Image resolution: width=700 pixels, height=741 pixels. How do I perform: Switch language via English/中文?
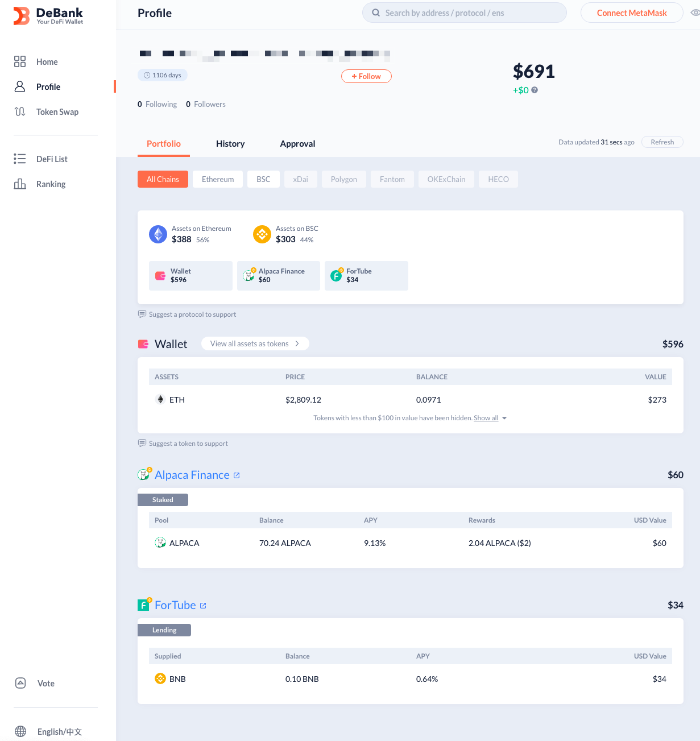click(60, 732)
